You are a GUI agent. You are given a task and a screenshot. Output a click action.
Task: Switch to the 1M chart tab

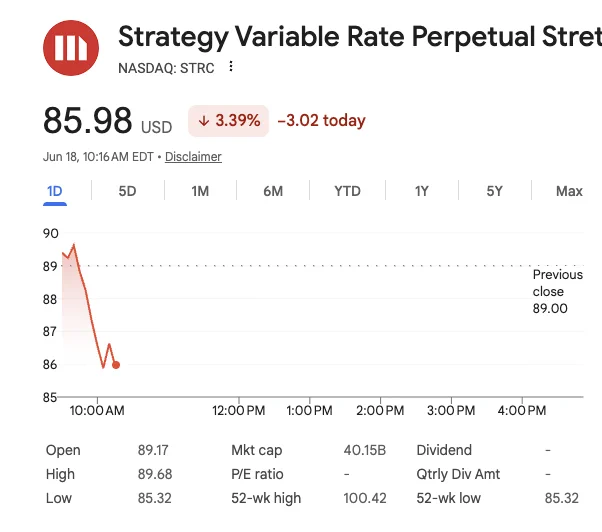(x=200, y=191)
